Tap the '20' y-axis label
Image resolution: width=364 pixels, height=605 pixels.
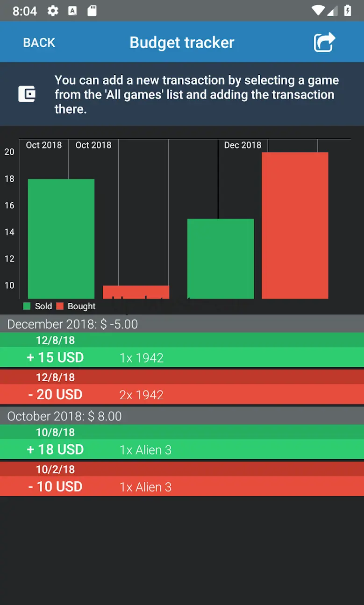coord(9,152)
